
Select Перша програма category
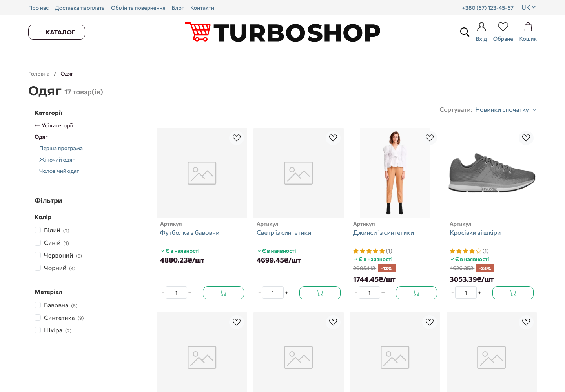click(61, 148)
